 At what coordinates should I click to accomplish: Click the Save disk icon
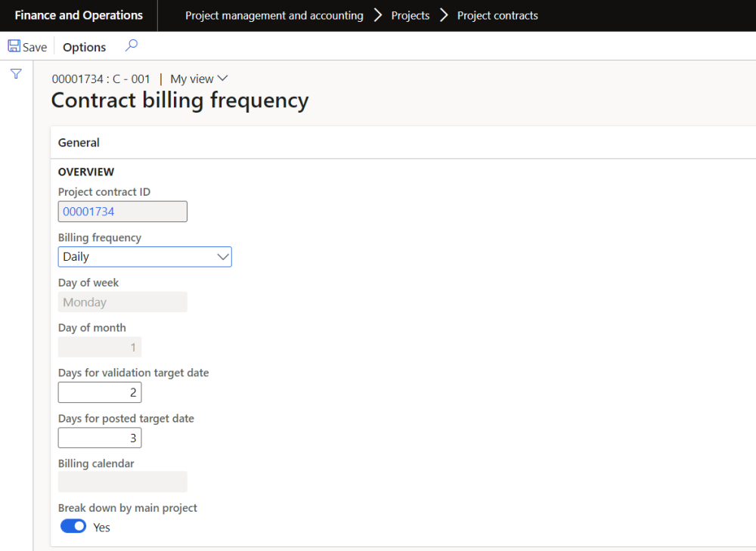click(x=14, y=47)
